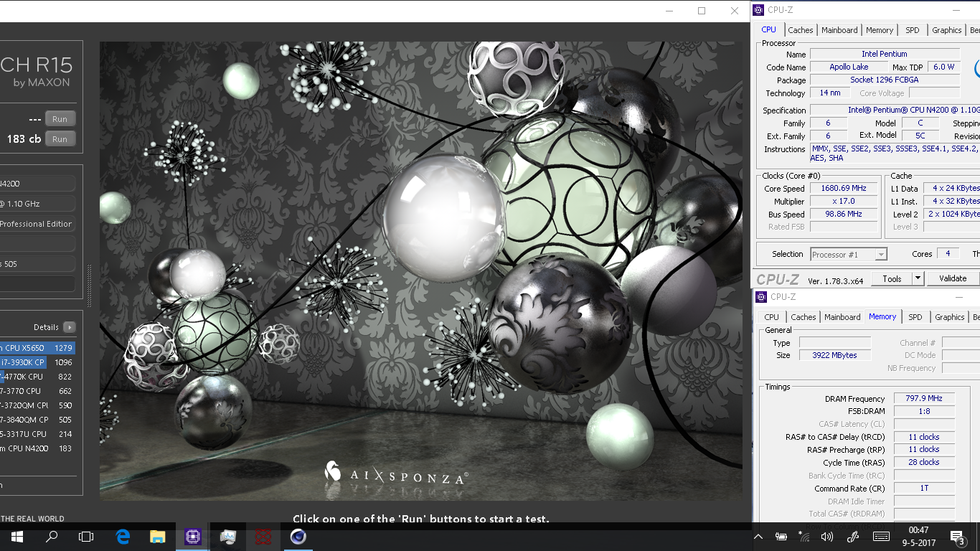Image resolution: width=980 pixels, height=551 pixels.
Task: Click the 3922 MBytes memory size value
Action: pos(834,355)
